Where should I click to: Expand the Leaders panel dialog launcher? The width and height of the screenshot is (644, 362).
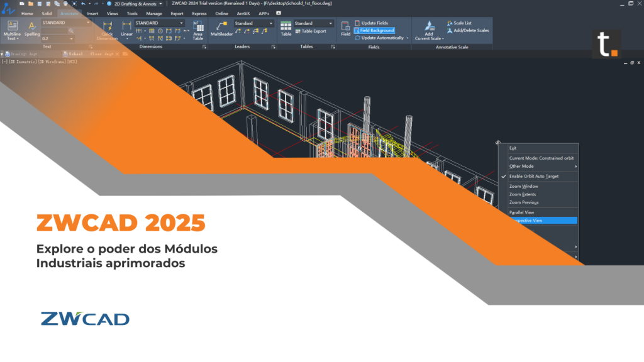coord(273,47)
